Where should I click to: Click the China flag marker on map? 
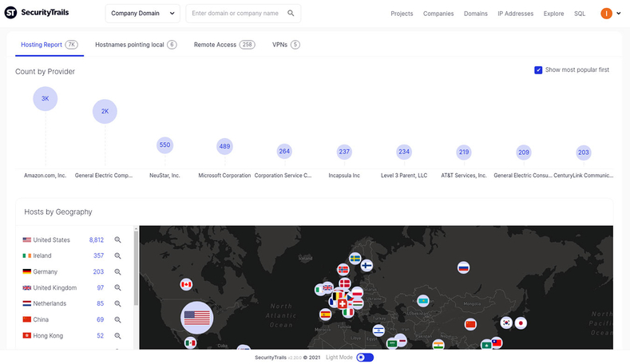(x=470, y=324)
